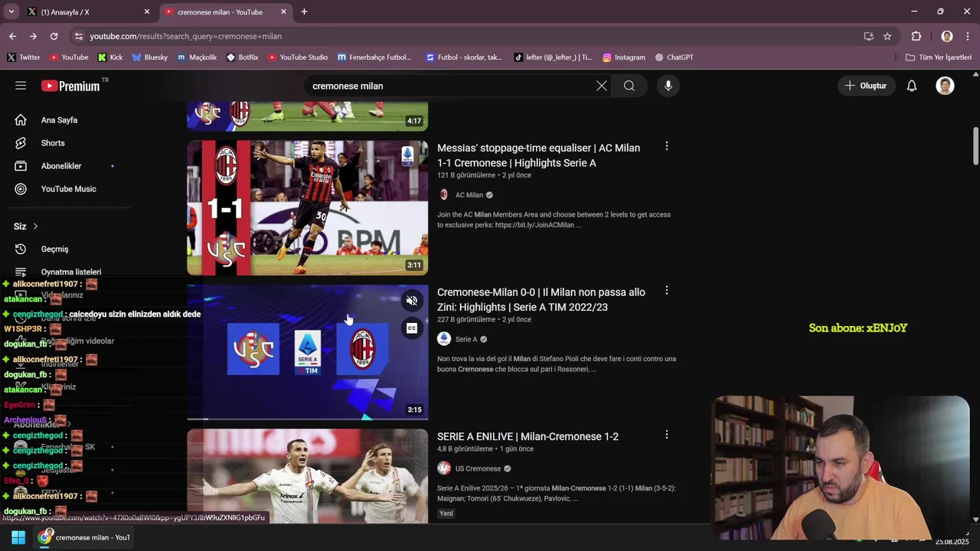Open the browser extensions puzzle icon

point(916,36)
